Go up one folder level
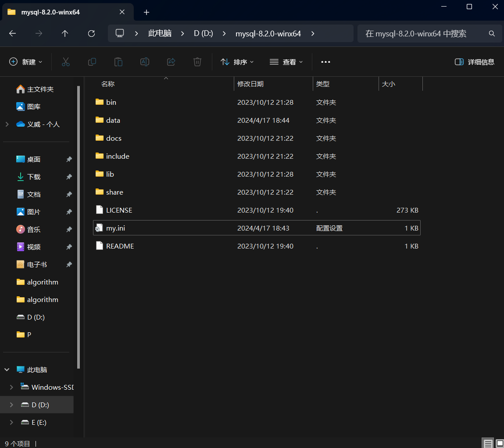504x448 pixels. pos(65,33)
